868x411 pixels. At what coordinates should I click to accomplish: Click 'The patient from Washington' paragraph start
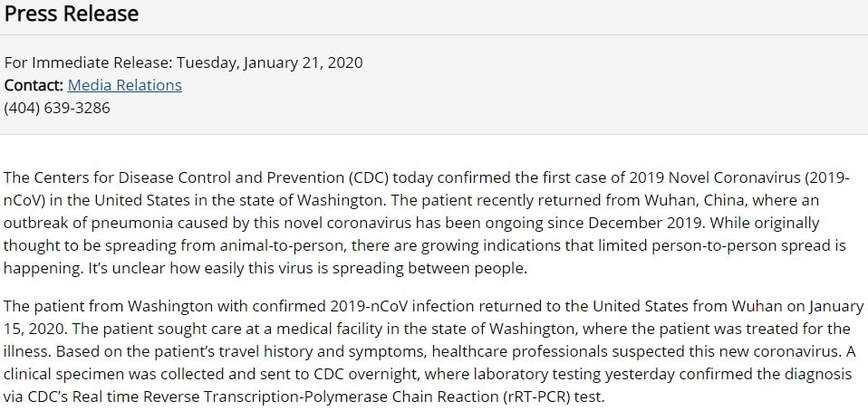(x=100, y=306)
